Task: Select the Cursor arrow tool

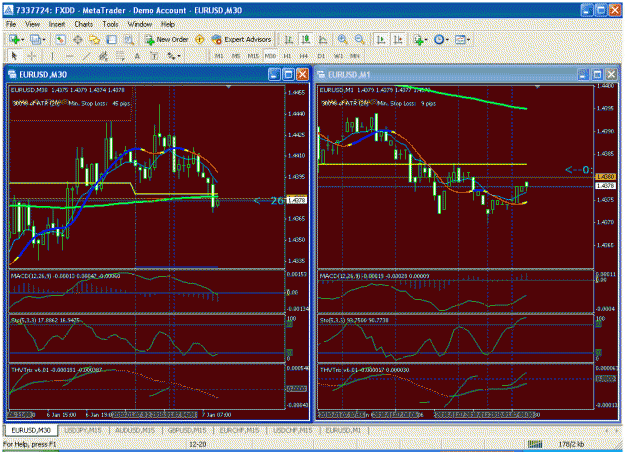Action: point(14,56)
